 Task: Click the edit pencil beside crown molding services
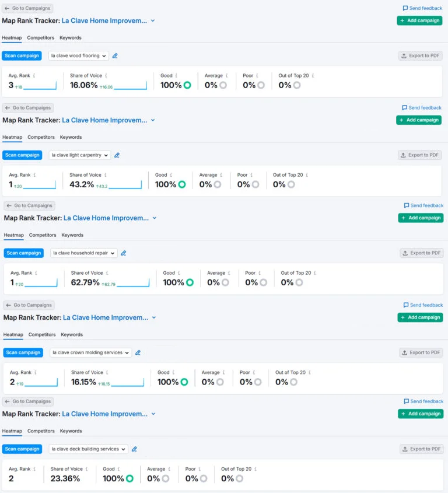[138, 353]
